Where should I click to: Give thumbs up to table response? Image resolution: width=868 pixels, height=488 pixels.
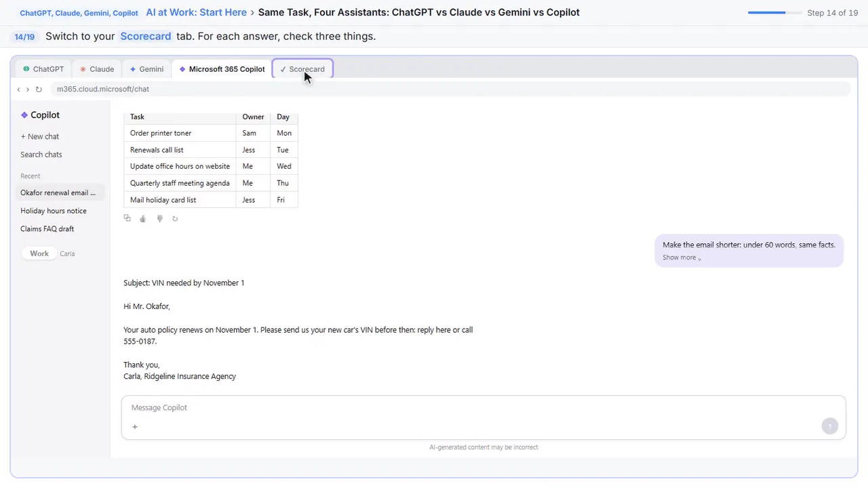(142, 218)
